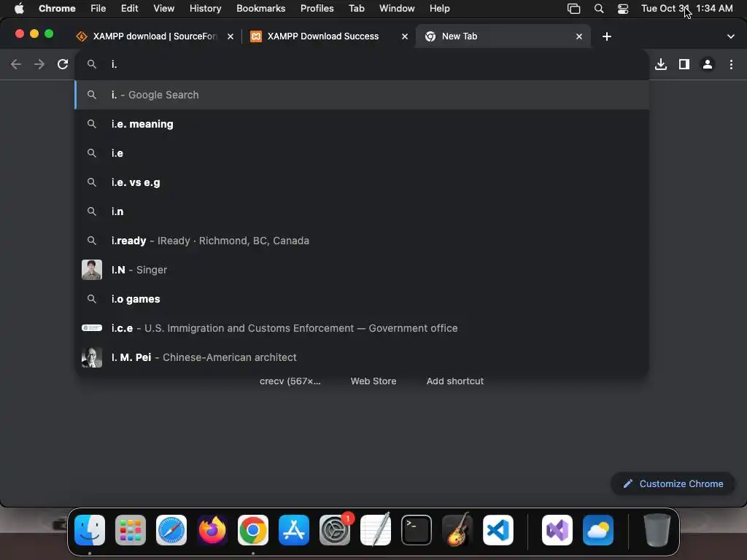Click Customize Chrome button

tap(673, 484)
